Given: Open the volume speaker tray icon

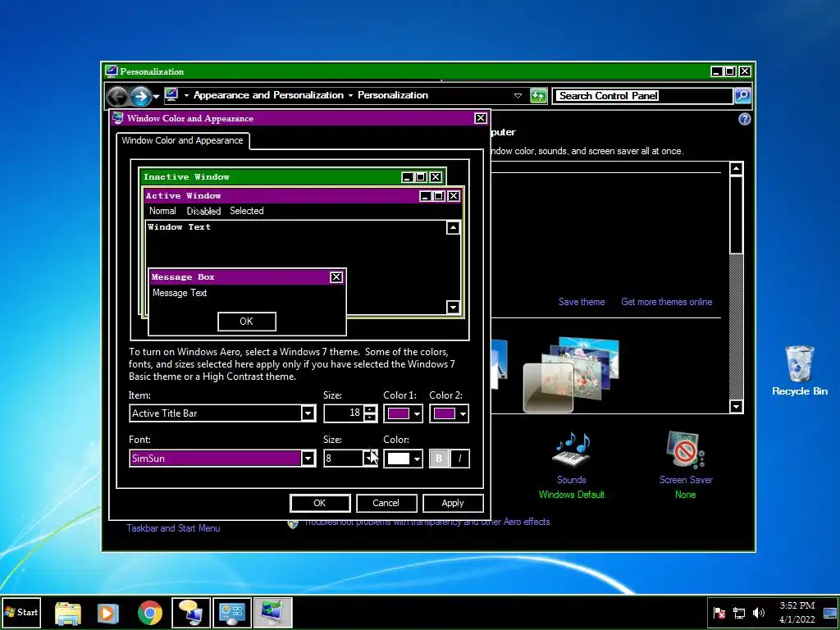Looking at the screenshot, I should pyautogui.click(x=759, y=613).
